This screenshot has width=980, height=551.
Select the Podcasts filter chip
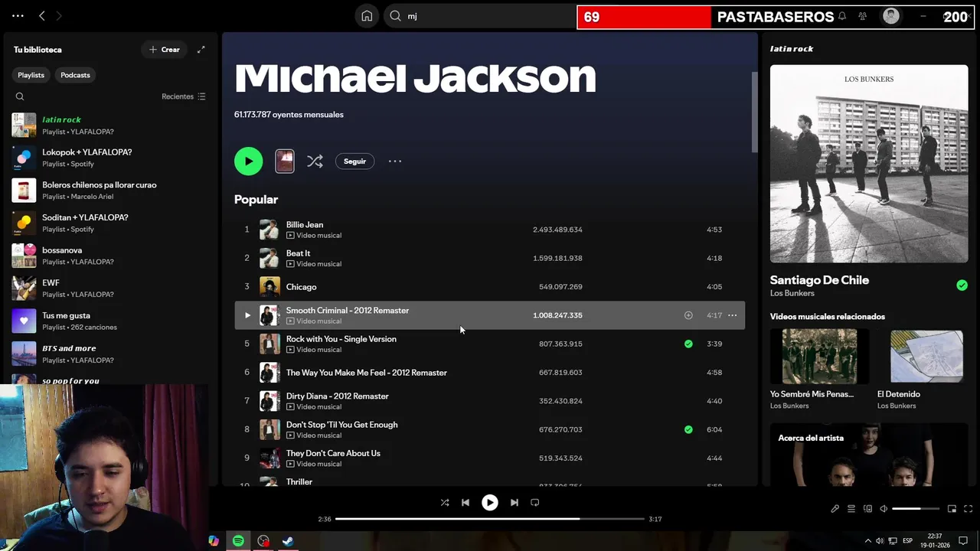tap(75, 75)
